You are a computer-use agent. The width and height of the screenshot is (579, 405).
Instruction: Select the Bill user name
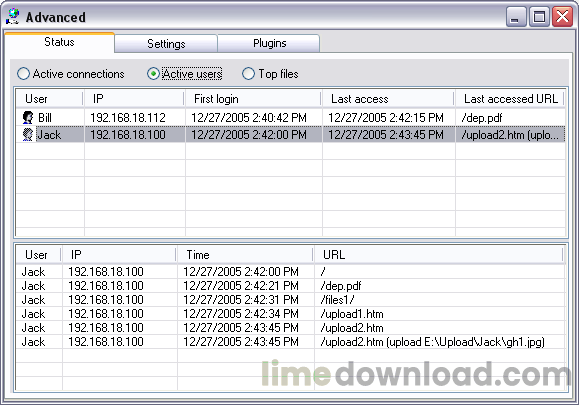tap(45, 118)
